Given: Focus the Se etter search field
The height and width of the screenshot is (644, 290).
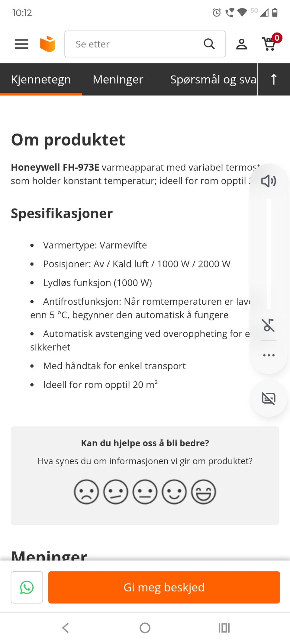Looking at the screenshot, I should pos(136,44).
